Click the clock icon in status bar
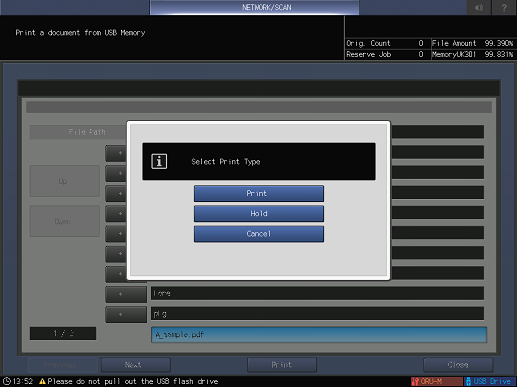This screenshot has width=517, height=387. point(7,381)
